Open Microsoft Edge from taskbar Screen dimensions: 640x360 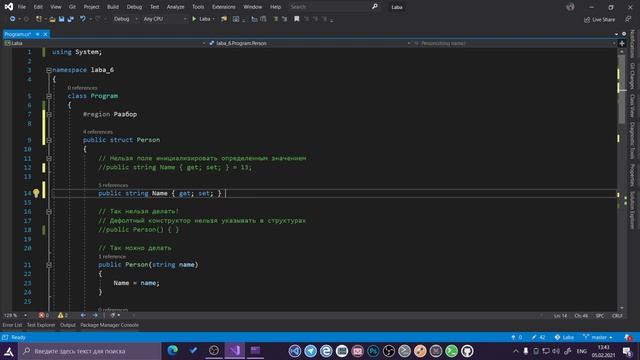click(173, 351)
